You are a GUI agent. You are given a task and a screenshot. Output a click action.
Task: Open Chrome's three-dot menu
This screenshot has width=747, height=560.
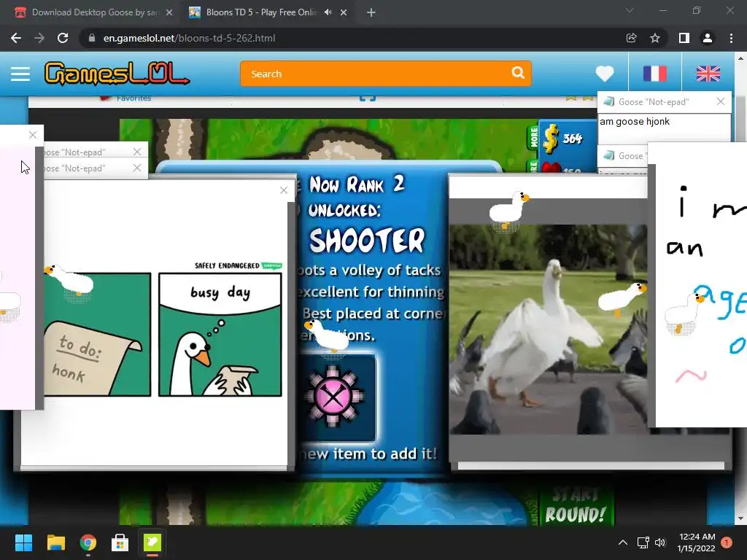731,38
